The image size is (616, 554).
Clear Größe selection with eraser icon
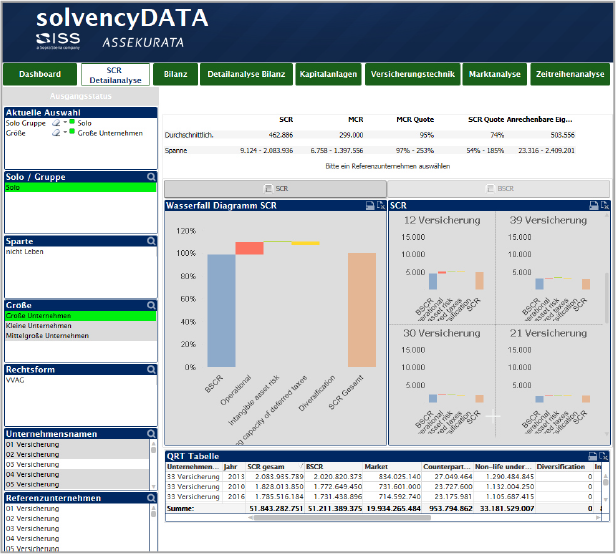tap(56, 133)
